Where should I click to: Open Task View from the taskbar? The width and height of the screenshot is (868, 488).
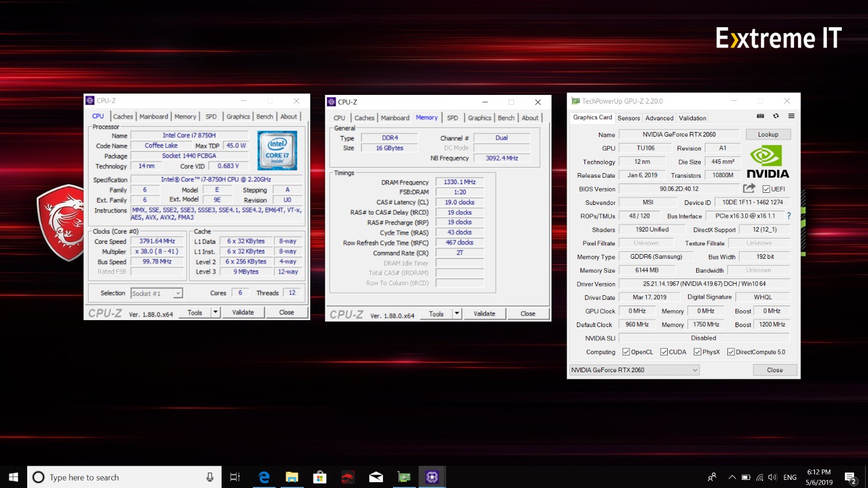[x=234, y=477]
